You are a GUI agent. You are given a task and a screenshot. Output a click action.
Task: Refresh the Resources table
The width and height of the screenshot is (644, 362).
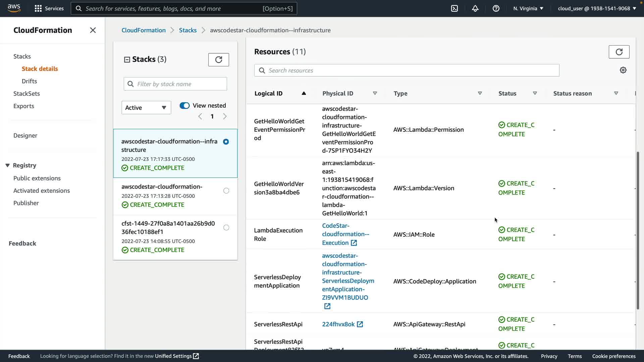coord(619,52)
